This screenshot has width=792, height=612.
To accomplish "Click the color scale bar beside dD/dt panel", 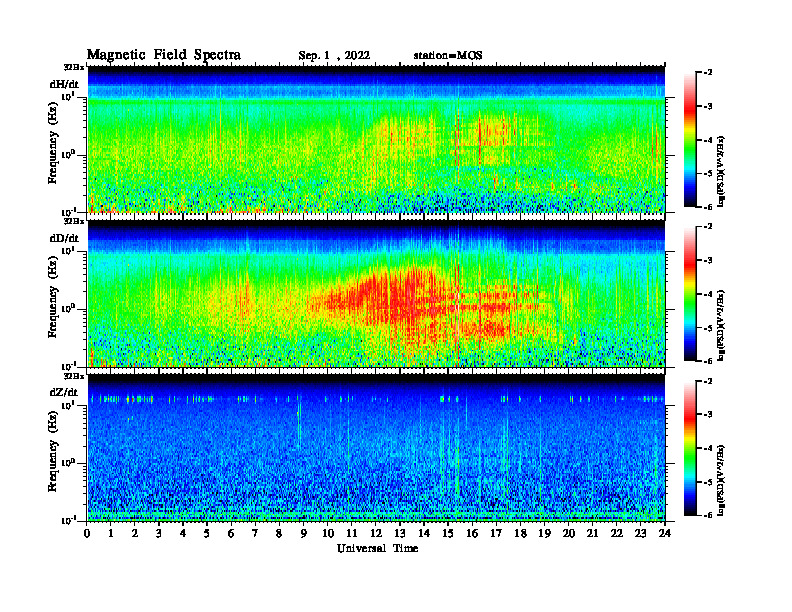I will pos(690,294).
